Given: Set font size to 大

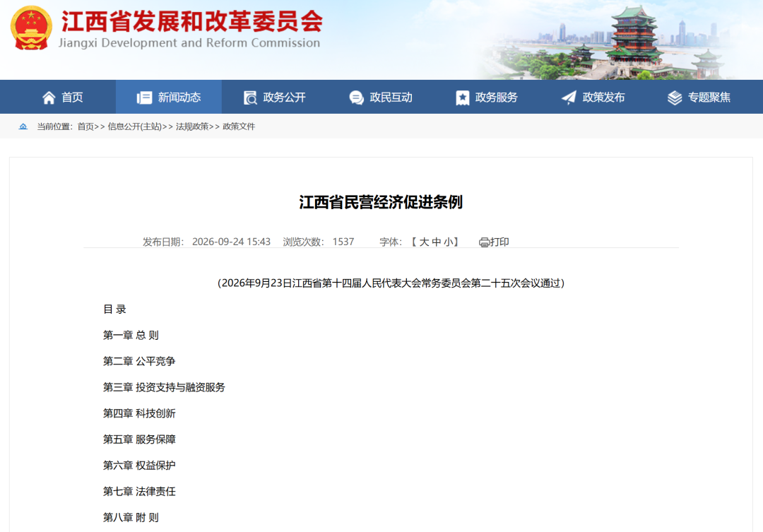Looking at the screenshot, I should point(424,242).
